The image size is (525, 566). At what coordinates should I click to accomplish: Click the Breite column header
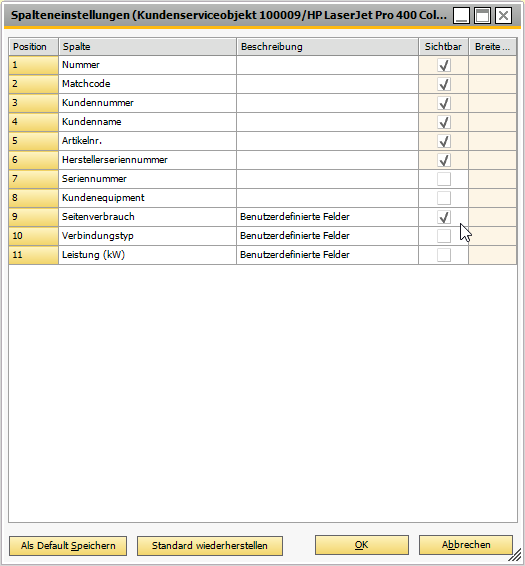tap(493, 47)
